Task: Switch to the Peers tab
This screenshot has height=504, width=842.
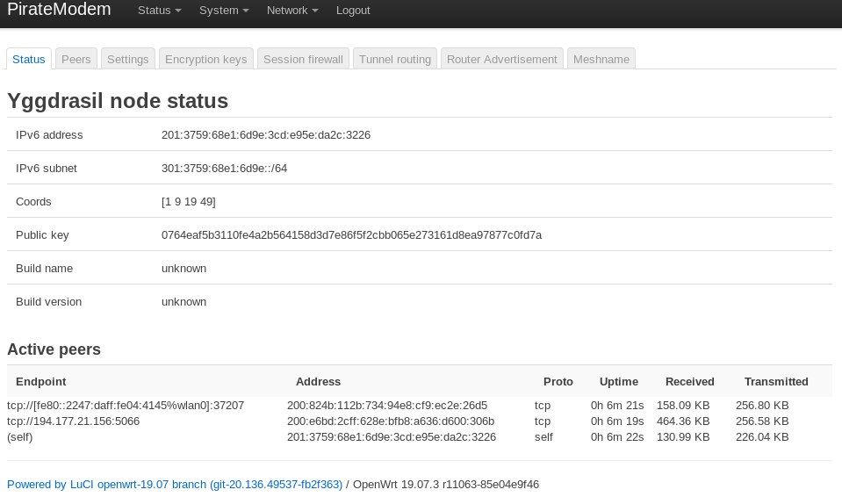Action: point(76,59)
